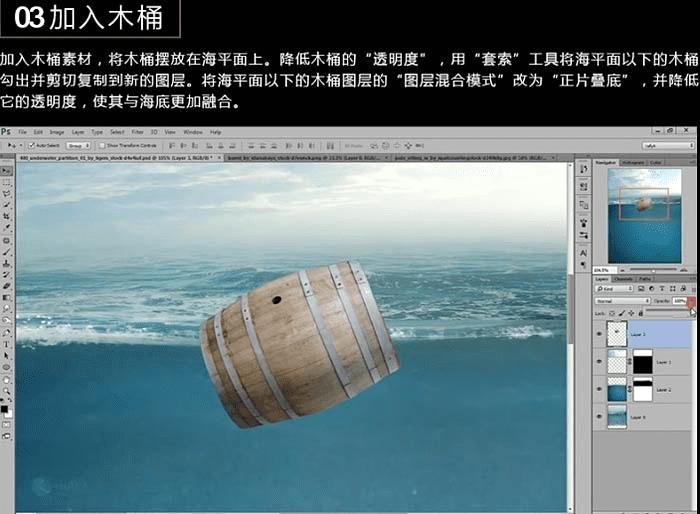Switch to the Channels tab
This screenshot has height=514, width=700.
pyautogui.click(x=623, y=279)
